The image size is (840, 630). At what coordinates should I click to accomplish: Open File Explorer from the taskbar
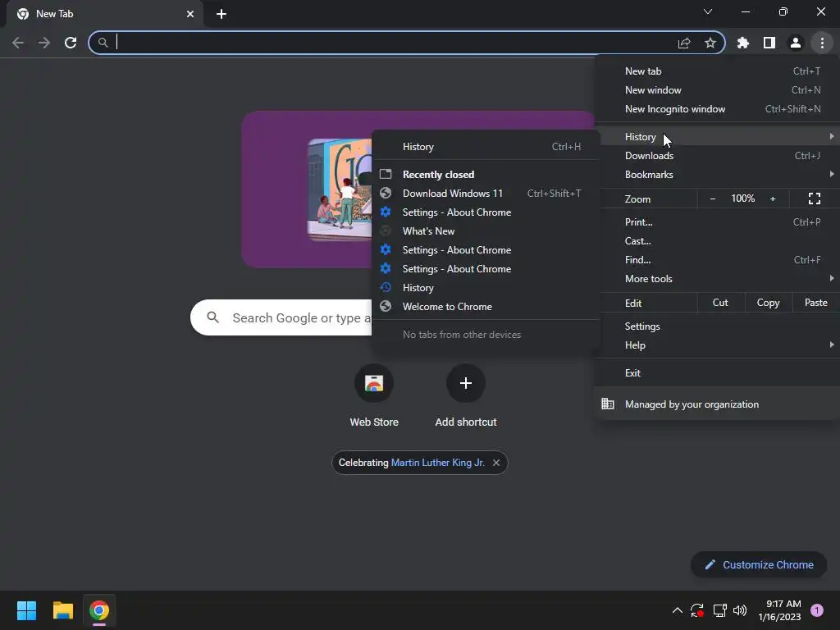click(x=62, y=610)
